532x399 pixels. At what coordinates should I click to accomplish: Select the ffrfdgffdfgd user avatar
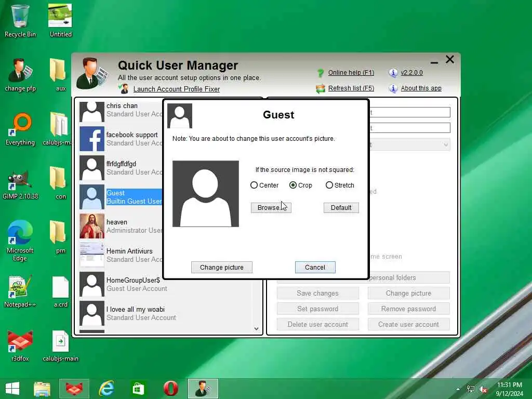click(x=91, y=168)
